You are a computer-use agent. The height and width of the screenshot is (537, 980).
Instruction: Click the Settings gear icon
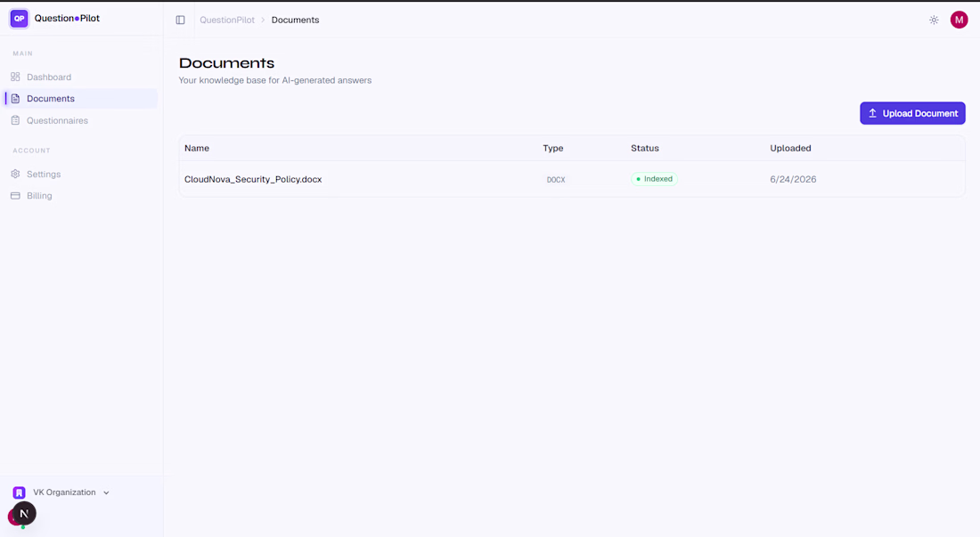point(16,174)
